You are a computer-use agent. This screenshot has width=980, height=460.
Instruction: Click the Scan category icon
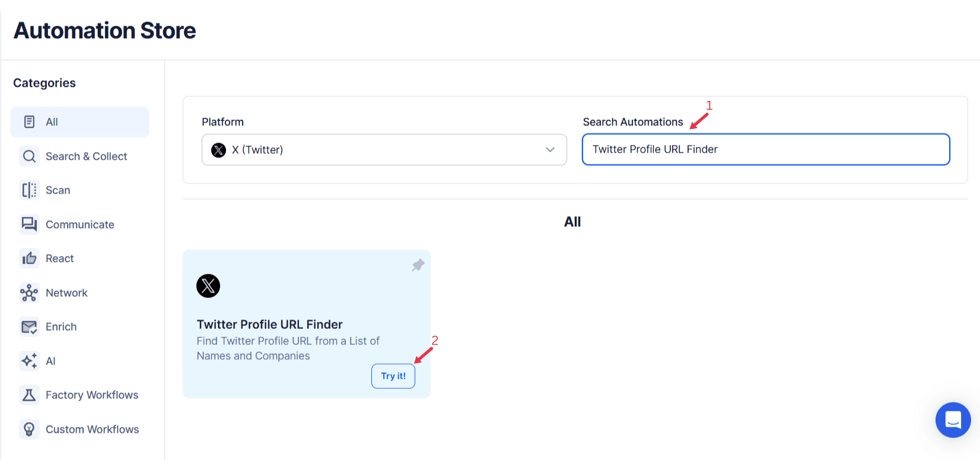[29, 190]
